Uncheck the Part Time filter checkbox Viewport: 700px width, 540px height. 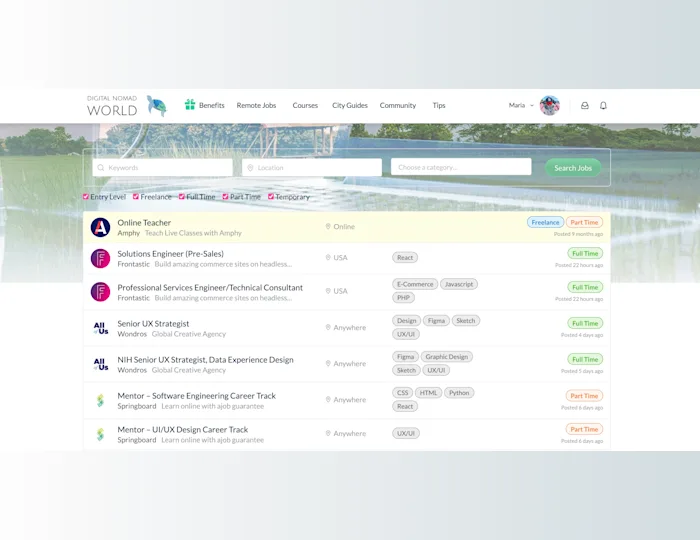click(x=225, y=196)
